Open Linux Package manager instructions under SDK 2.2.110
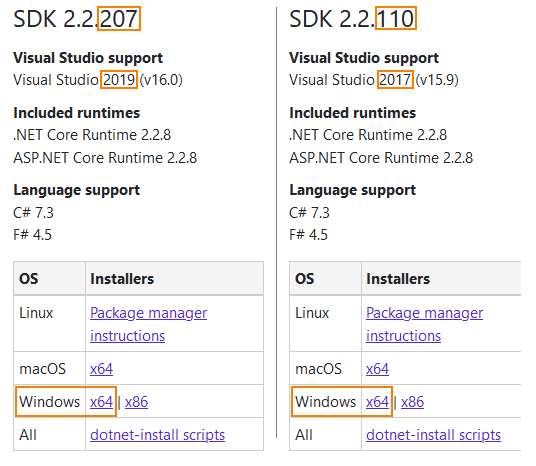Viewport: 536px width, 466px height. [x=424, y=324]
